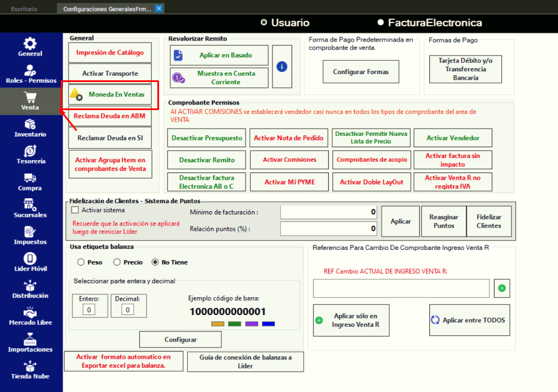Enable the Activar sistema checkbox
This screenshot has height=392, width=558.
coord(75,210)
